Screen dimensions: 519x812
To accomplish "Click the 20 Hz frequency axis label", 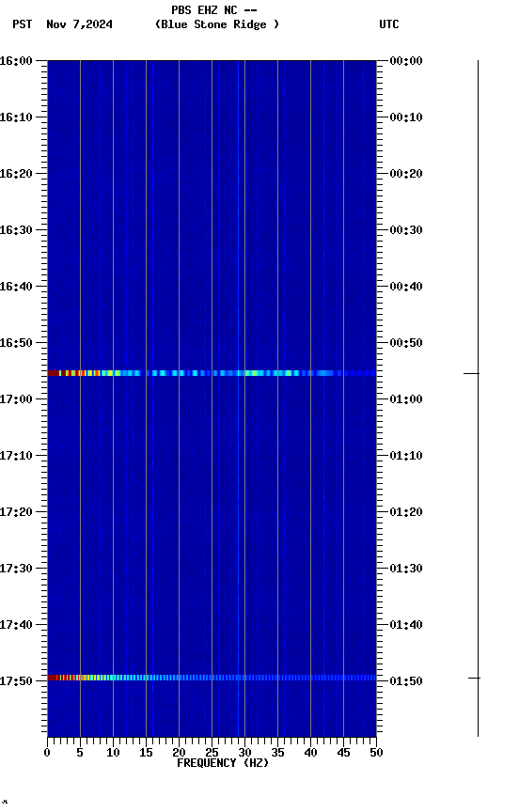I will (x=179, y=753).
